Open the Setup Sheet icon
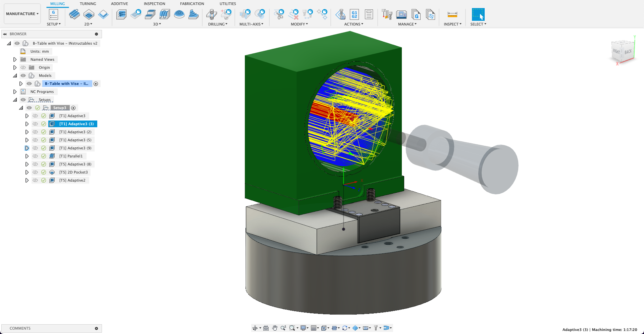The width and height of the screenshot is (644, 334). [369, 14]
